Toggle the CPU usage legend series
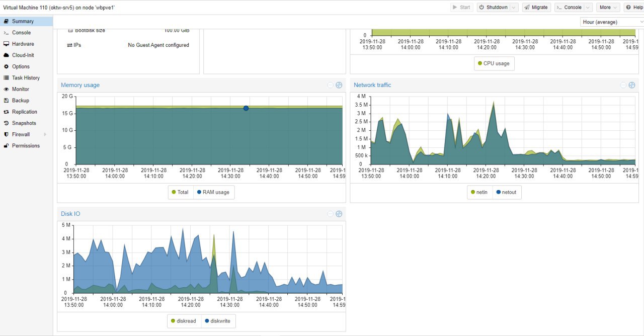Viewport: 644px width, 336px height. (494, 63)
